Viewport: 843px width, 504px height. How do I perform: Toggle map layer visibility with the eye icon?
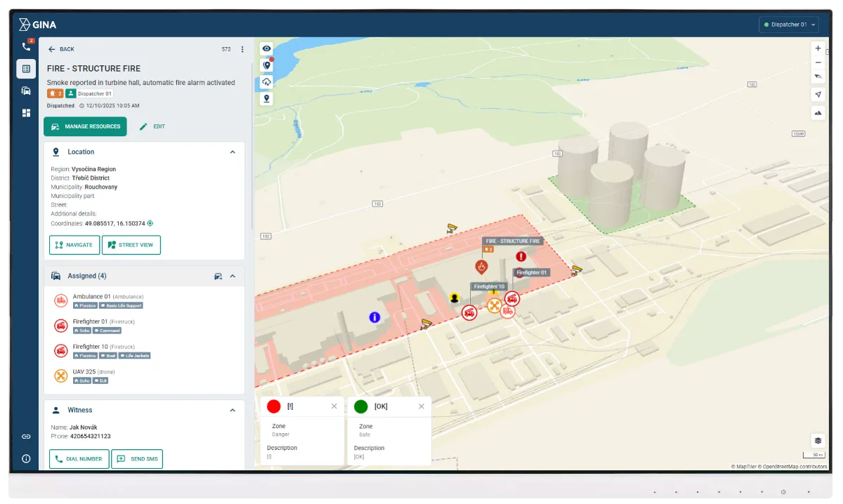[x=266, y=48]
